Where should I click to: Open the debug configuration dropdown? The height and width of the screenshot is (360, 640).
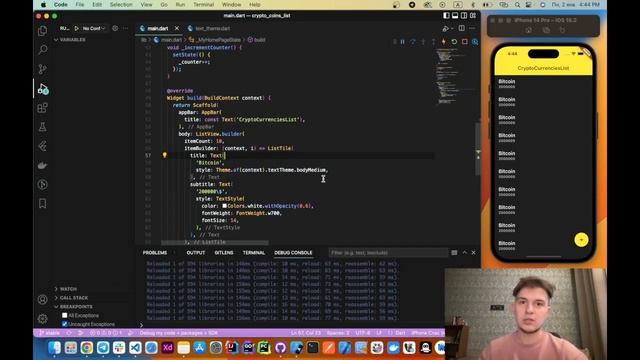(94, 28)
